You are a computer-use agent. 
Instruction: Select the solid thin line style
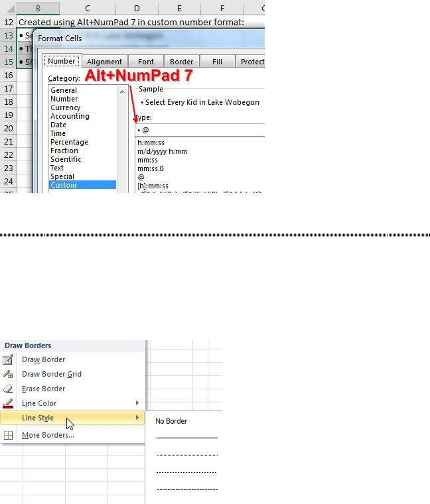pyautogui.click(x=187, y=438)
